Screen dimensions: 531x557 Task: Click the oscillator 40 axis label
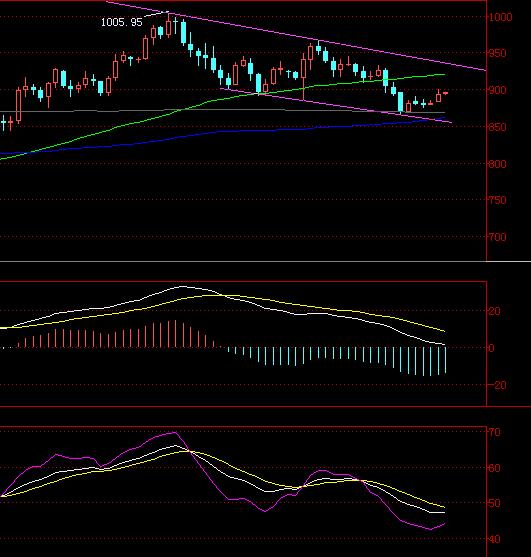[x=494, y=539]
